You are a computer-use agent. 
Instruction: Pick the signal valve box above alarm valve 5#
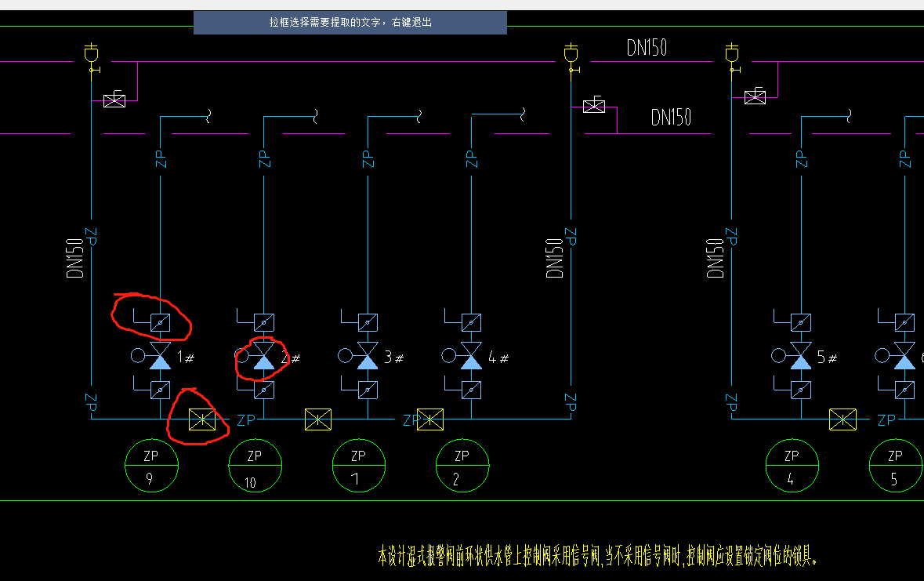point(801,322)
